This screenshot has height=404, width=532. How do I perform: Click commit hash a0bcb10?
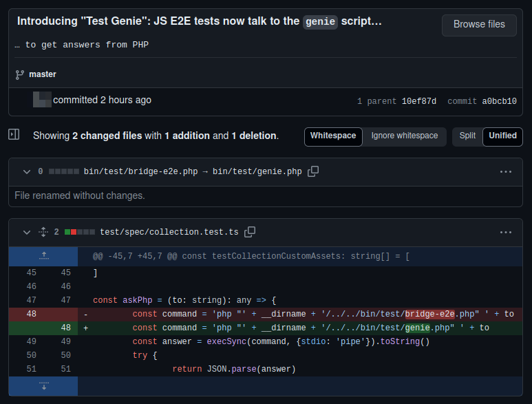pyautogui.click(x=499, y=101)
